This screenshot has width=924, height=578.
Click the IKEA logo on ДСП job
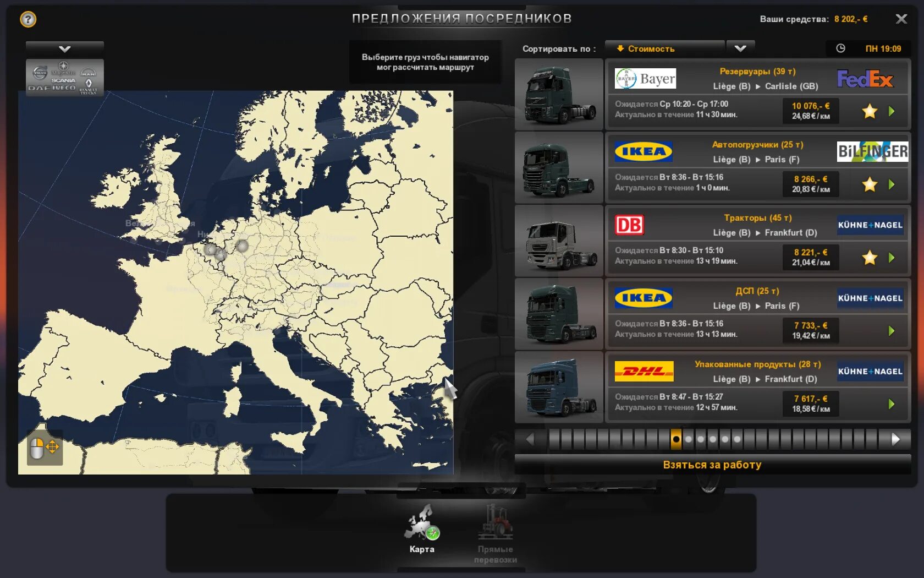click(x=643, y=298)
